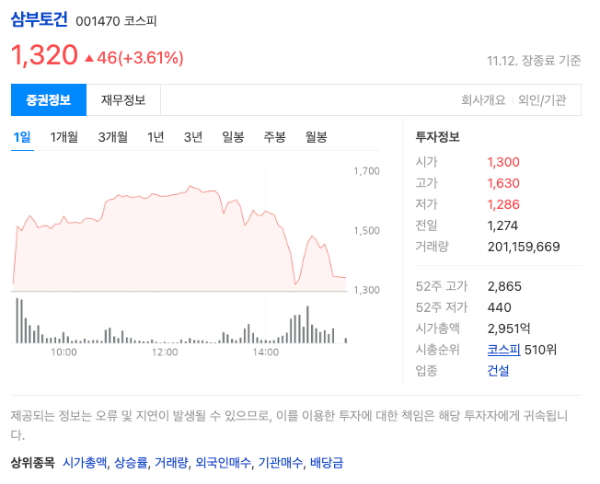Select the 1년 chart period tab

[156, 137]
